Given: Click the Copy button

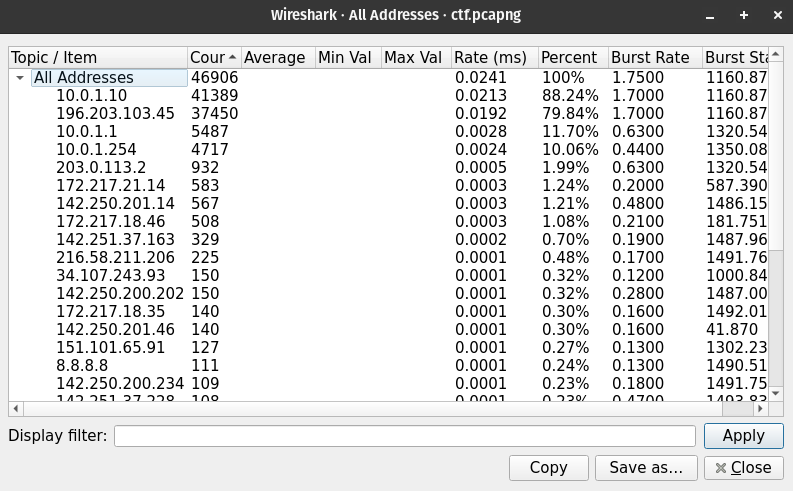Looking at the screenshot, I should [548, 467].
